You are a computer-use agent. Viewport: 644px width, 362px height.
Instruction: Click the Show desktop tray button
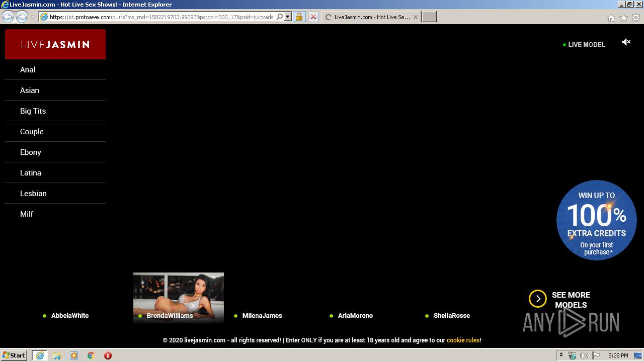(x=638, y=355)
